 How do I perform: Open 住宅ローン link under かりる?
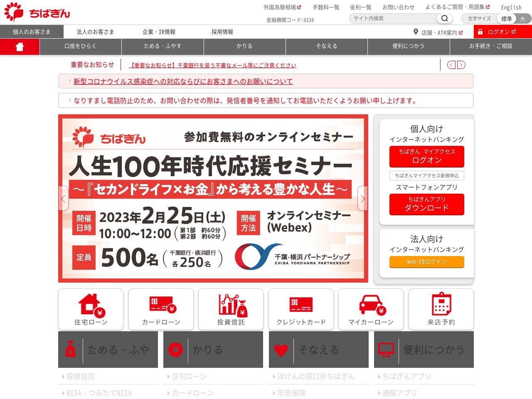click(x=189, y=377)
